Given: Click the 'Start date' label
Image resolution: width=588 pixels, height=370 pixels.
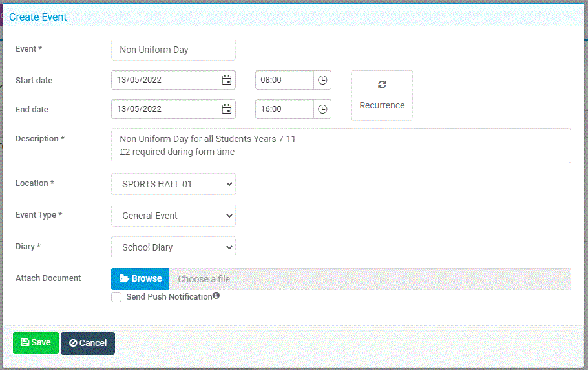Looking at the screenshot, I should (34, 81).
